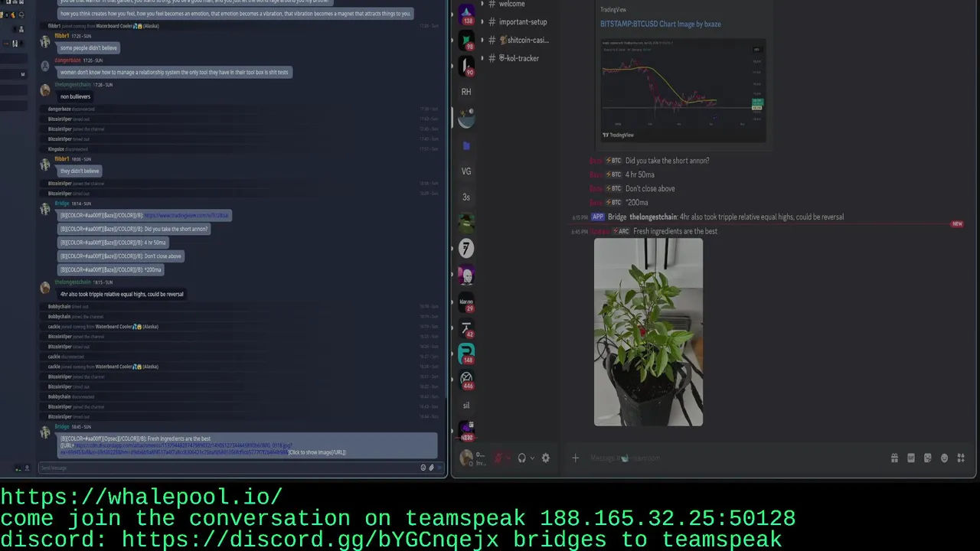Open headphone output options arrow in Discord
980x551 pixels.
pyautogui.click(x=532, y=458)
